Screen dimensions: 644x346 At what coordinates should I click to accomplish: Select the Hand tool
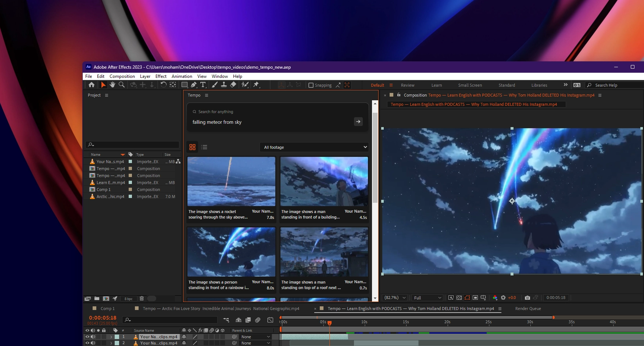click(112, 85)
